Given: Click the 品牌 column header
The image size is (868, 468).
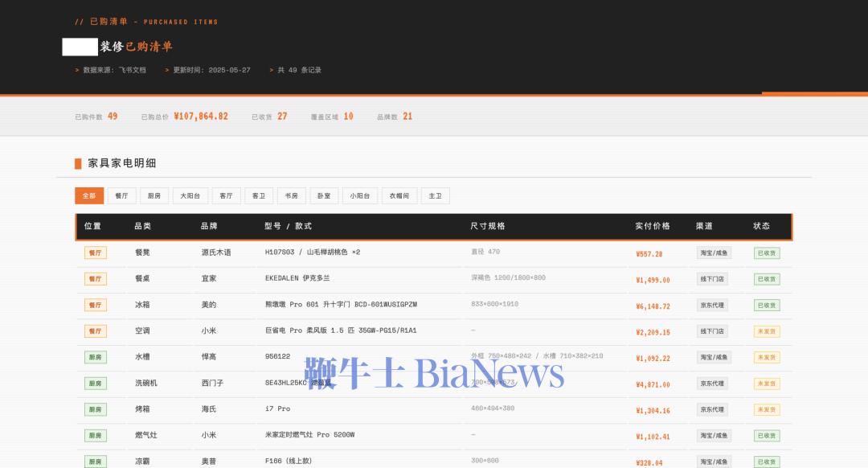Looking at the screenshot, I should (x=209, y=226).
